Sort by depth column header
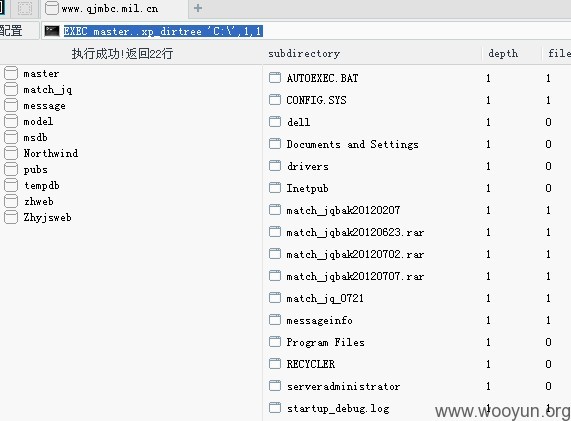Image resolution: width=571 pixels, height=421 pixels. [503, 54]
